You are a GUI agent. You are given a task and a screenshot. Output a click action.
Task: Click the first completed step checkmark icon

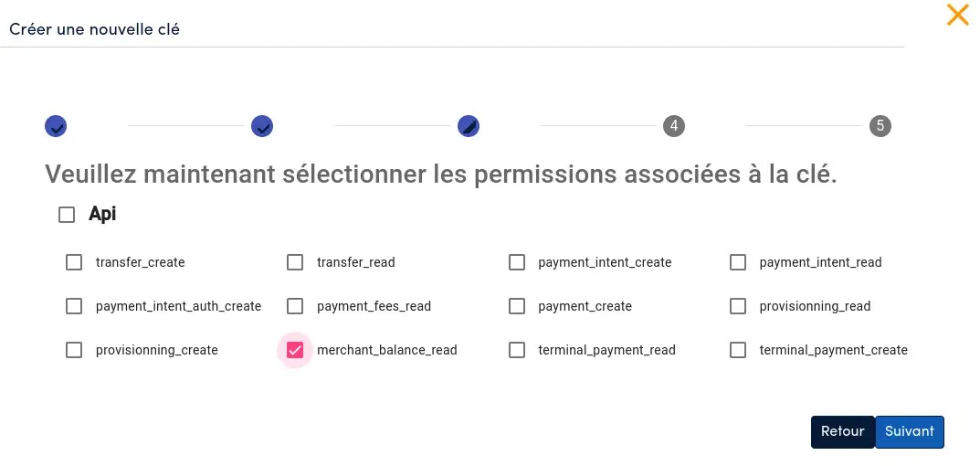click(56, 126)
